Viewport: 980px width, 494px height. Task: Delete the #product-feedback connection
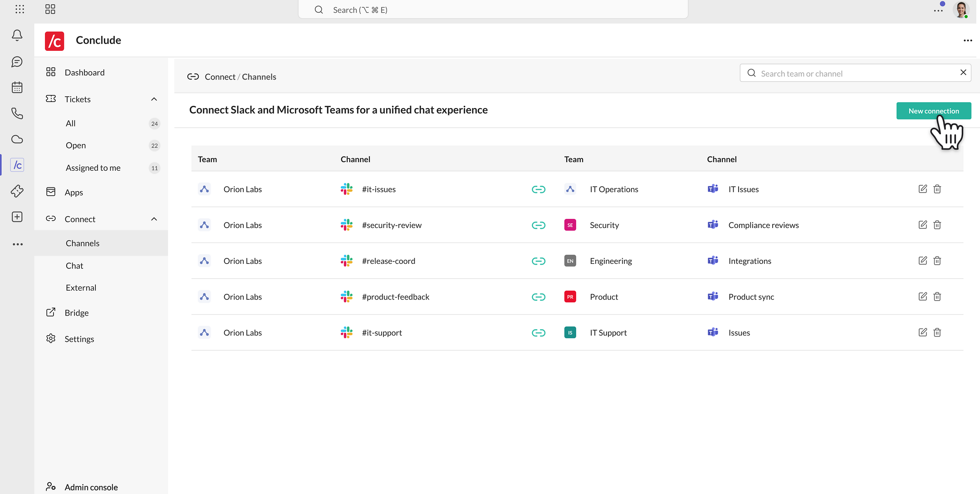(937, 296)
